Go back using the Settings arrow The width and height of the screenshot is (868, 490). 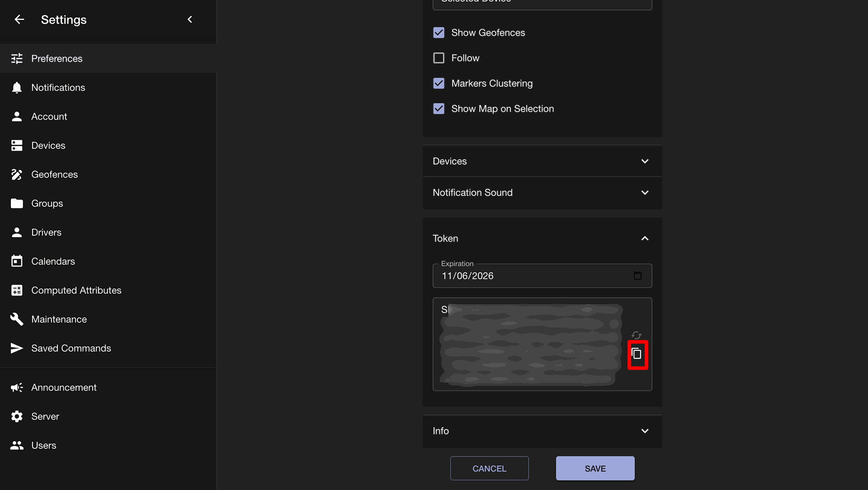point(19,19)
